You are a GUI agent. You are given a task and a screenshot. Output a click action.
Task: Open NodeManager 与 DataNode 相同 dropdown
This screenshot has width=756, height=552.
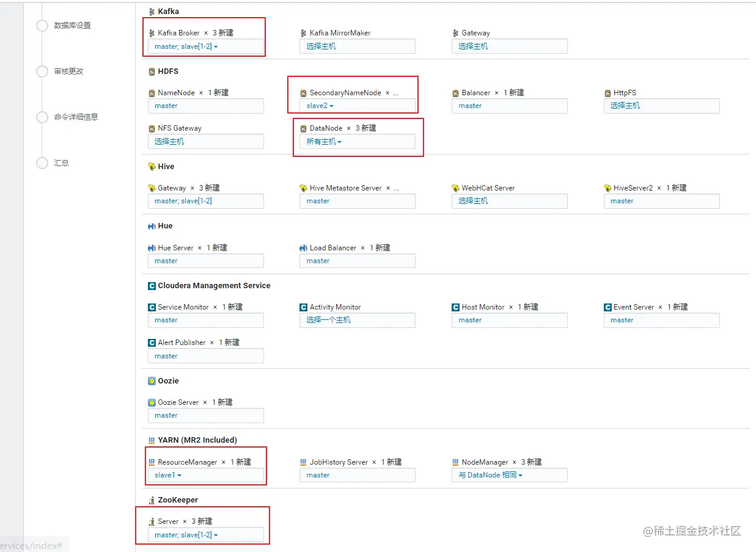[510, 475]
